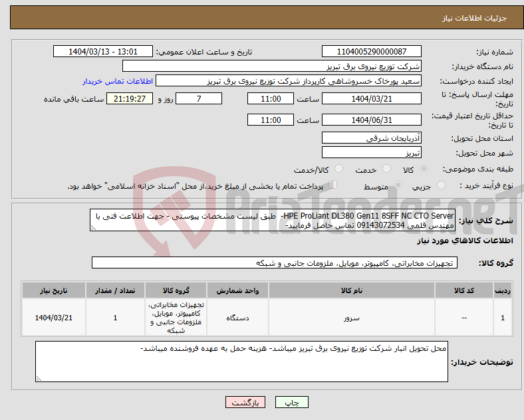Image resolution: width=524 pixels, height=420 pixels.
Task: Click the description box resize handle
Action: click(93, 228)
